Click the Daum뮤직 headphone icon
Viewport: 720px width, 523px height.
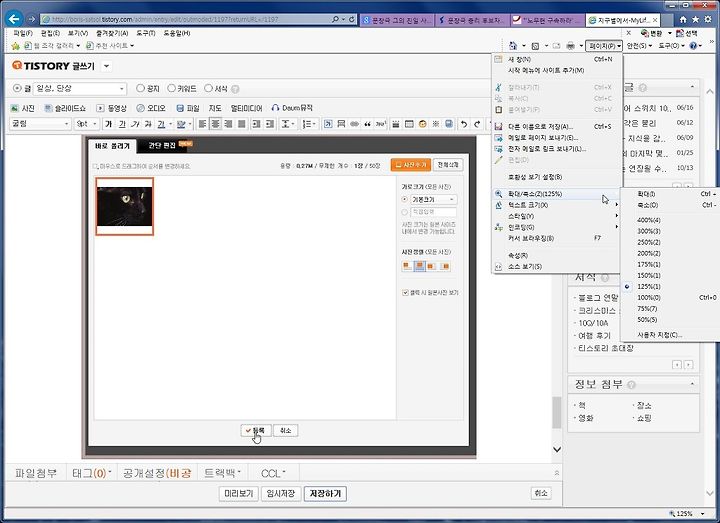coord(275,108)
